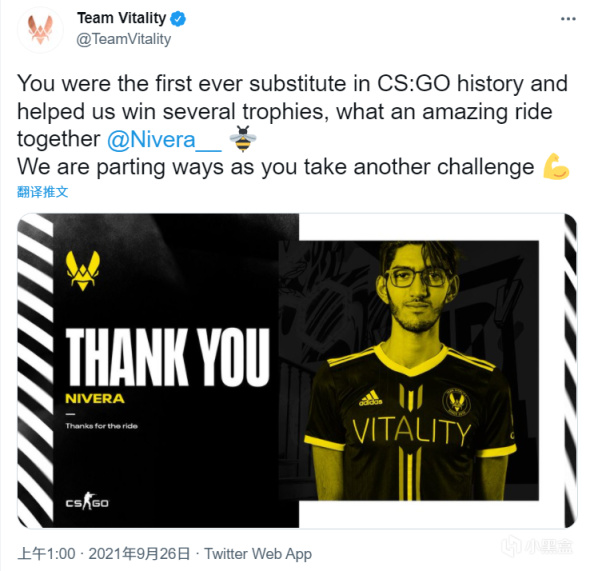Viewport: 590px width, 571px height.
Task: Open the 上午1:00 tweet timestamp link
Action: [x=47, y=554]
